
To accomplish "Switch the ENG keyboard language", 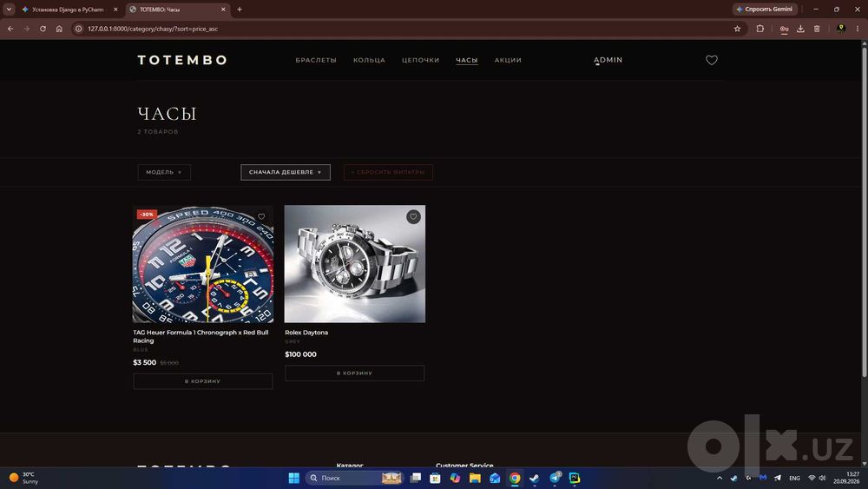I will pyautogui.click(x=794, y=478).
